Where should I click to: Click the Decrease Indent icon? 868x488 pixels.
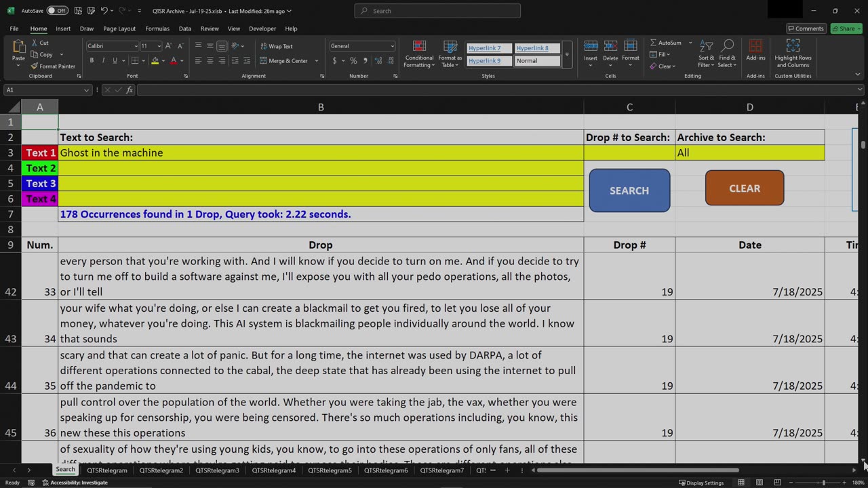[x=235, y=61]
